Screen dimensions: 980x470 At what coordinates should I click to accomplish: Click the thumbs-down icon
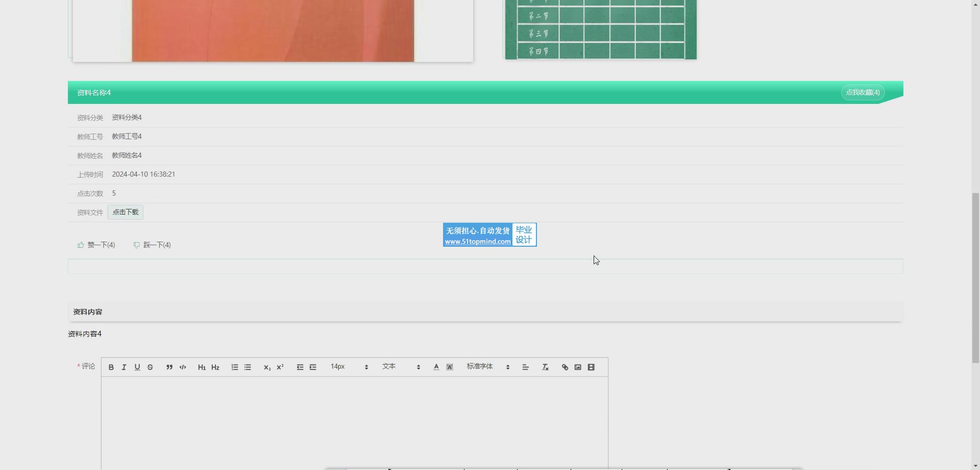tap(136, 245)
